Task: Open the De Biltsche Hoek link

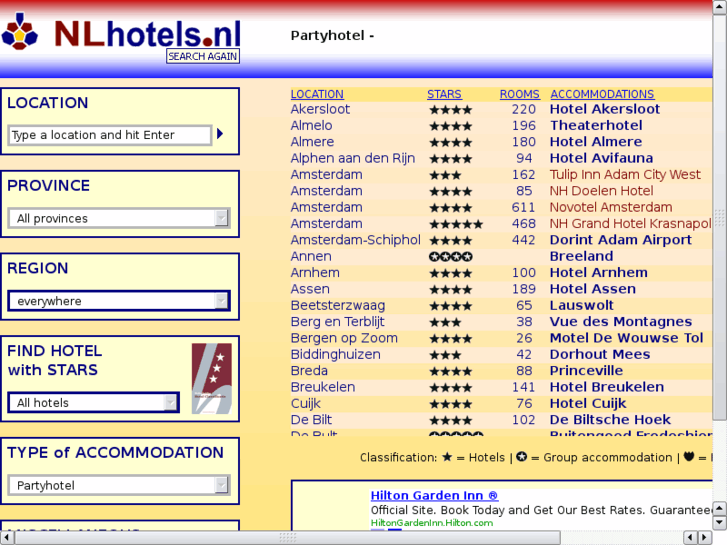Action: [610, 420]
